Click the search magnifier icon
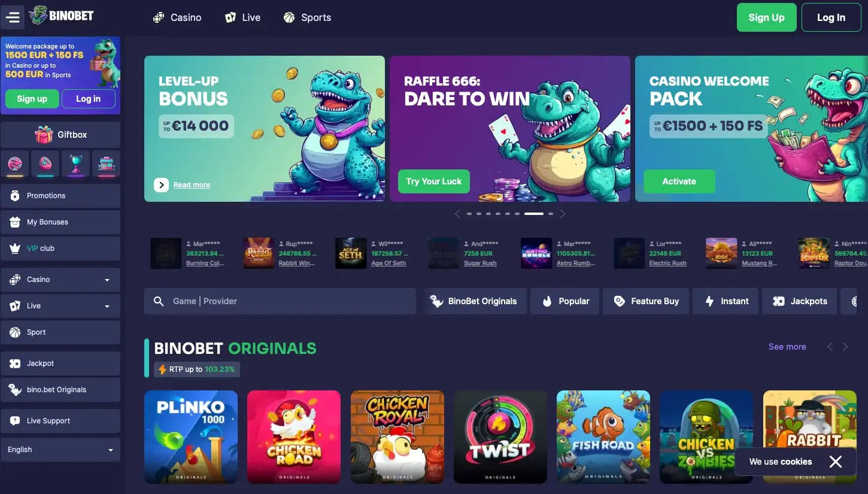The height and width of the screenshot is (494, 868). pos(159,301)
